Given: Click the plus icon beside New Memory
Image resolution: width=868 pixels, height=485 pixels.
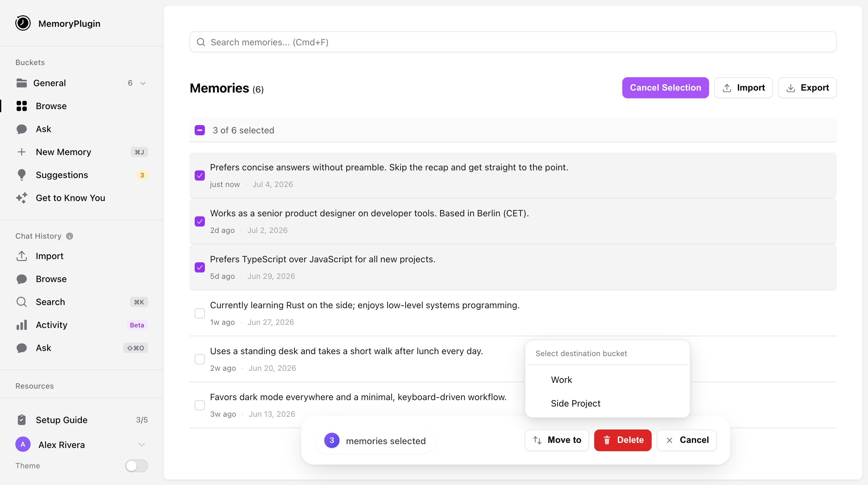Looking at the screenshot, I should pos(22,152).
